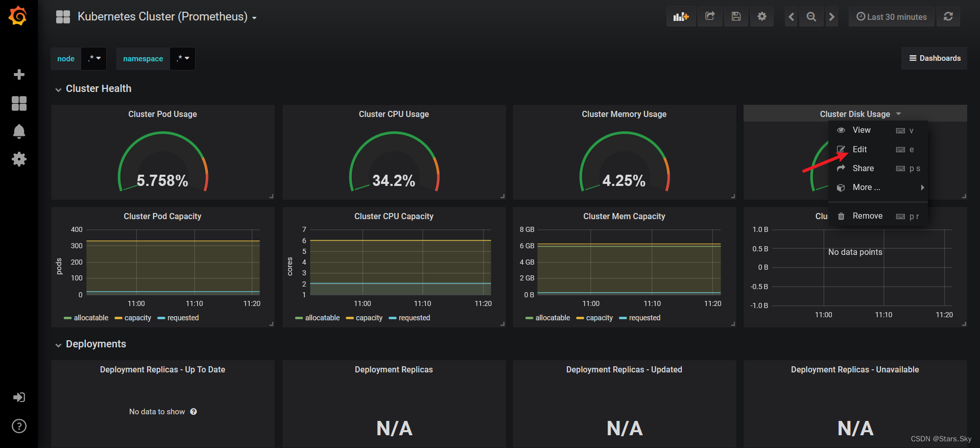
Task: Click the Cluster Memory Usage panel title
Action: tap(624, 114)
